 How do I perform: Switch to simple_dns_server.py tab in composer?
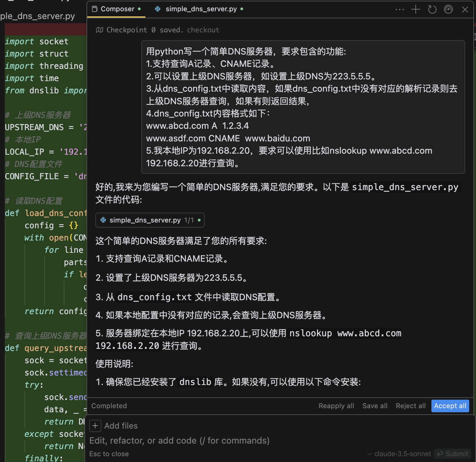pos(201,9)
